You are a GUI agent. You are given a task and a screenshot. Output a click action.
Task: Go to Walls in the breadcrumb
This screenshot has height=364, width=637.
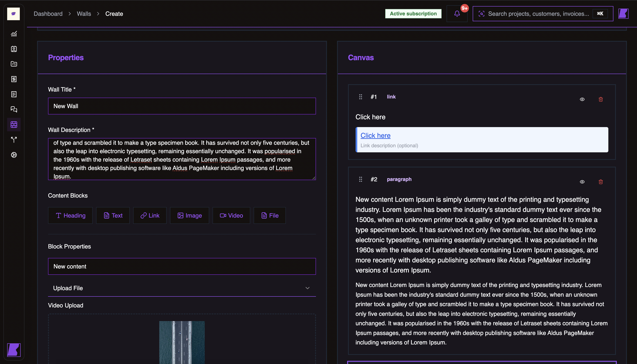coord(84,14)
